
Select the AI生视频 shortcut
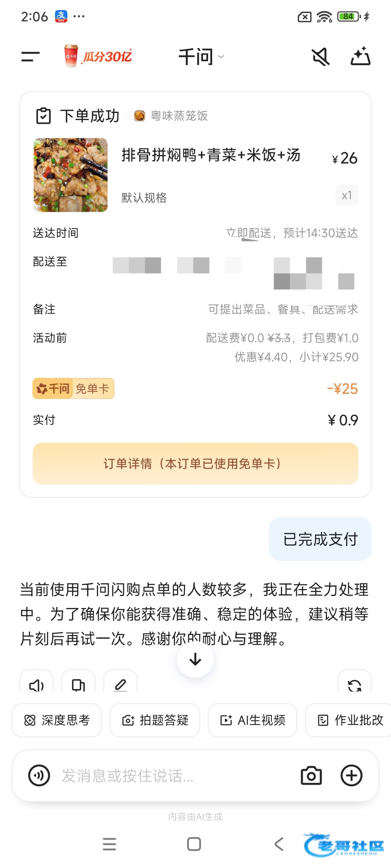[252, 720]
